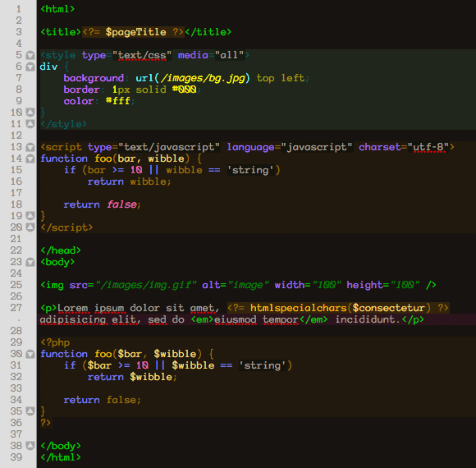Click the 'eiusmod' text inside em tag
The image size is (476, 468).
[236, 319]
